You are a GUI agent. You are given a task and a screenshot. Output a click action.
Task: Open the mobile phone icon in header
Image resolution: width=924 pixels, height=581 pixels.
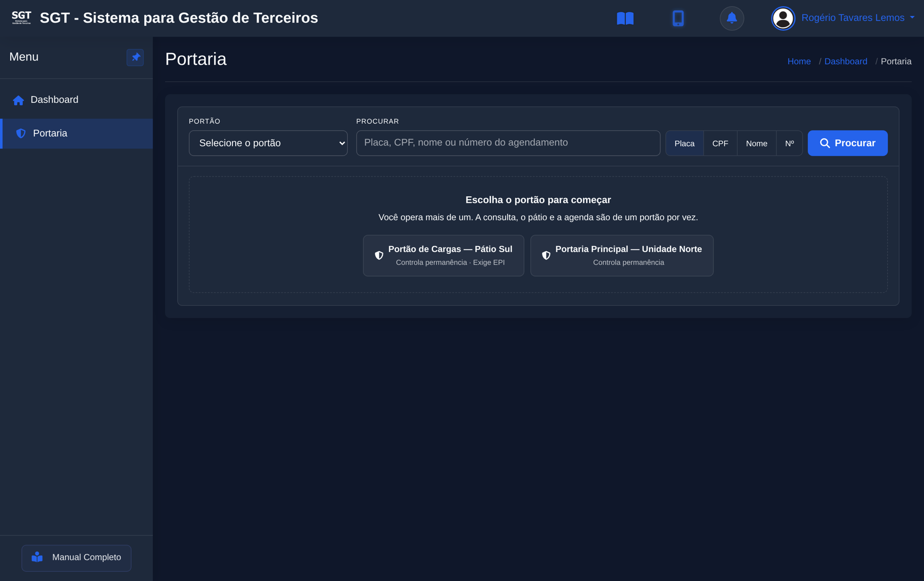tap(678, 18)
